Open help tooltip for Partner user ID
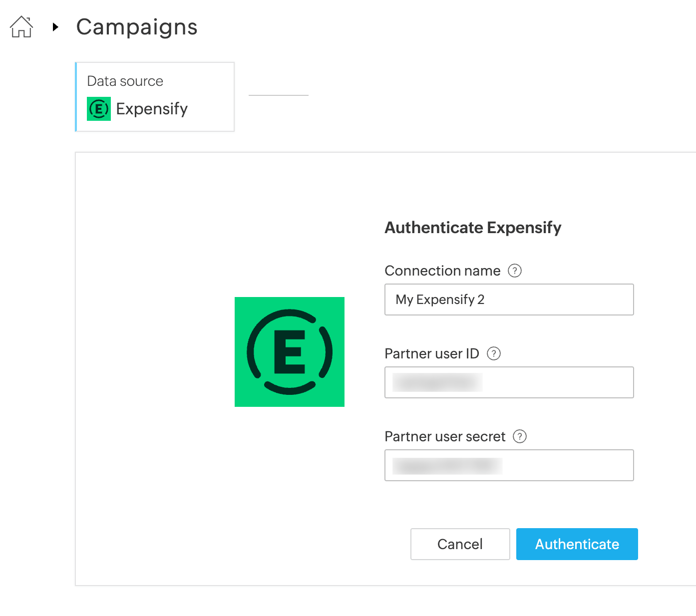Screen dimensions: 696x616 [493, 353]
